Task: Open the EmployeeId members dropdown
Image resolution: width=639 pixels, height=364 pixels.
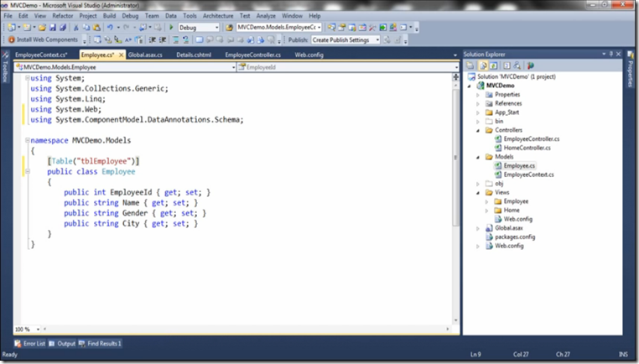Action: pos(348,67)
